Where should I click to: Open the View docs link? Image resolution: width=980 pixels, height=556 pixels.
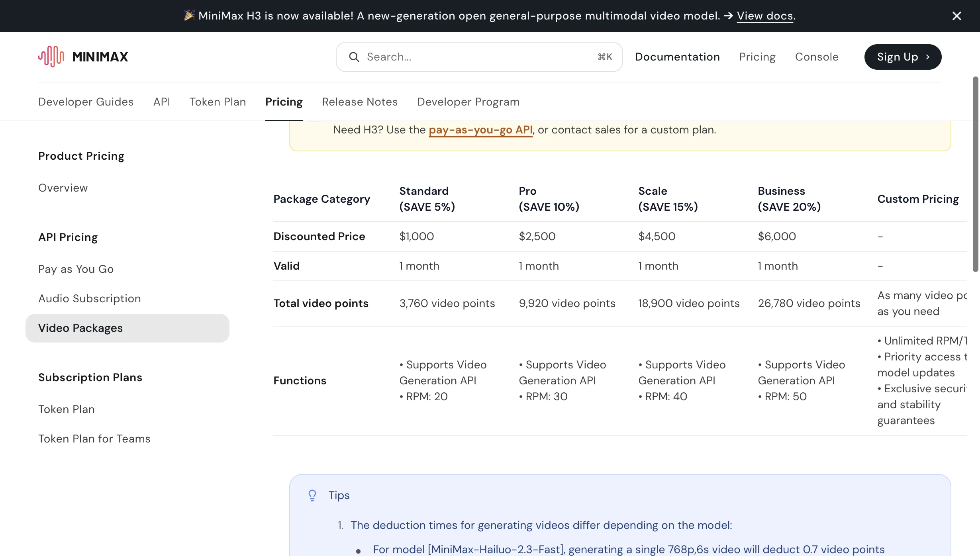pos(765,16)
